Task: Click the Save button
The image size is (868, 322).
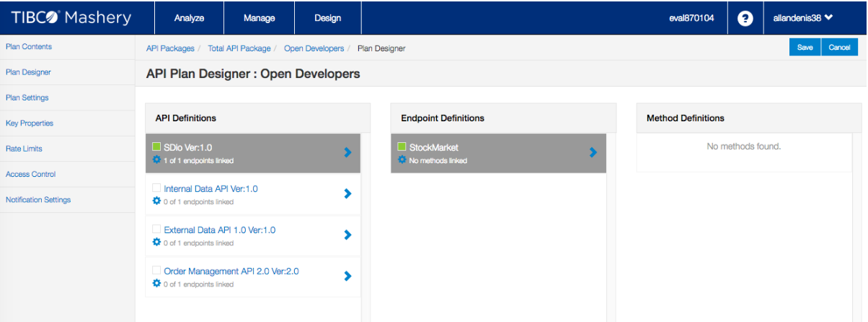Action: pos(805,48)
